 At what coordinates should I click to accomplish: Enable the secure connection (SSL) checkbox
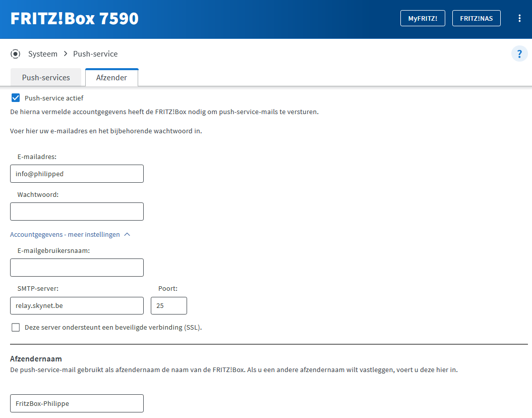tap(16, 327)
